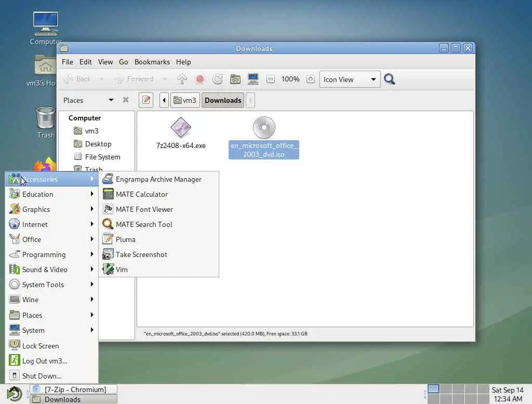Select Desktop in the sidebar

pyautogui.click(x=98, y=144)
